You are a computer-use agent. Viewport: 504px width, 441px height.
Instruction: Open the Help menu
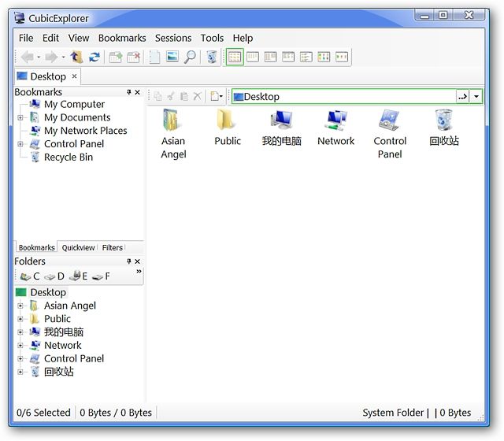[x=243, y=38]
